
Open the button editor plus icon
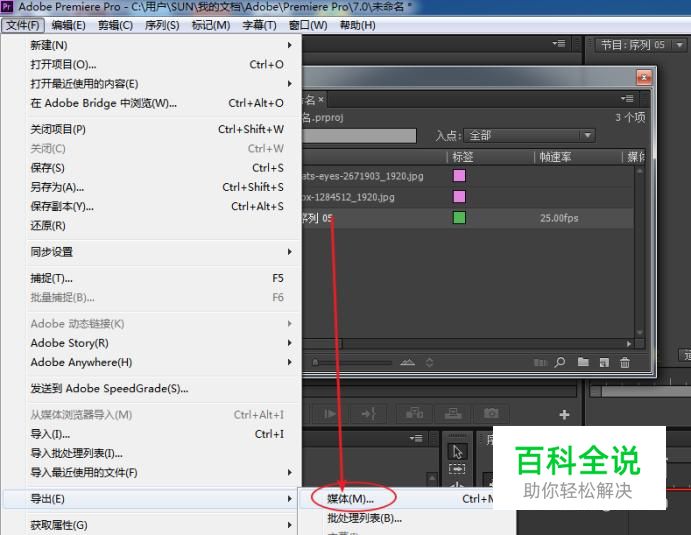click(565, 414)
